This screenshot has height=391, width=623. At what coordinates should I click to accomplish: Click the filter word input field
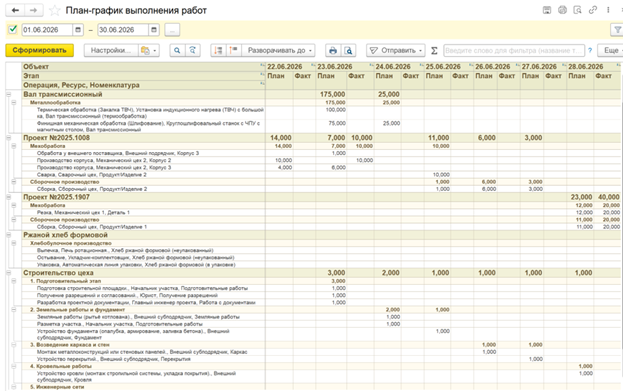tap(514, 50)
